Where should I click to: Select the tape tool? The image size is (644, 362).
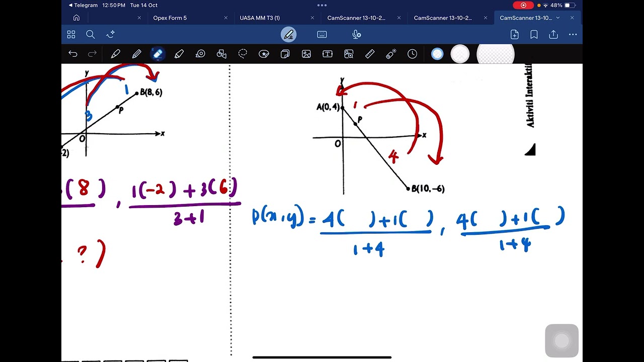click(x=200, y=54)
